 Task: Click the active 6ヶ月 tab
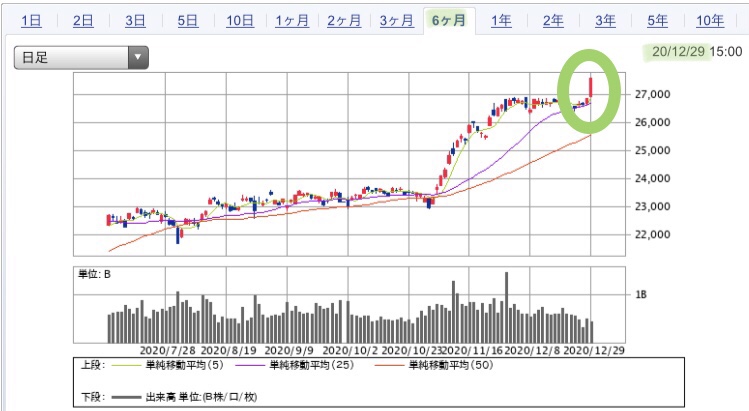click(449, 21)
